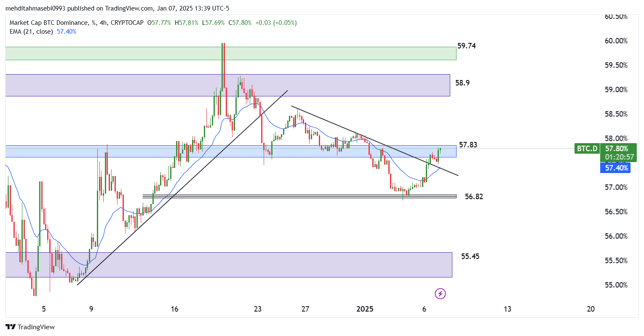Click the TradingView logo at bottom left
The image size is (644, 336).
point(30,327)
